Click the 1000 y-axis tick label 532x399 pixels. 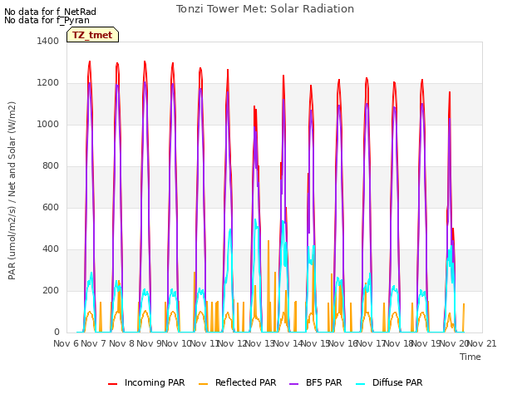tap(48, 124)
